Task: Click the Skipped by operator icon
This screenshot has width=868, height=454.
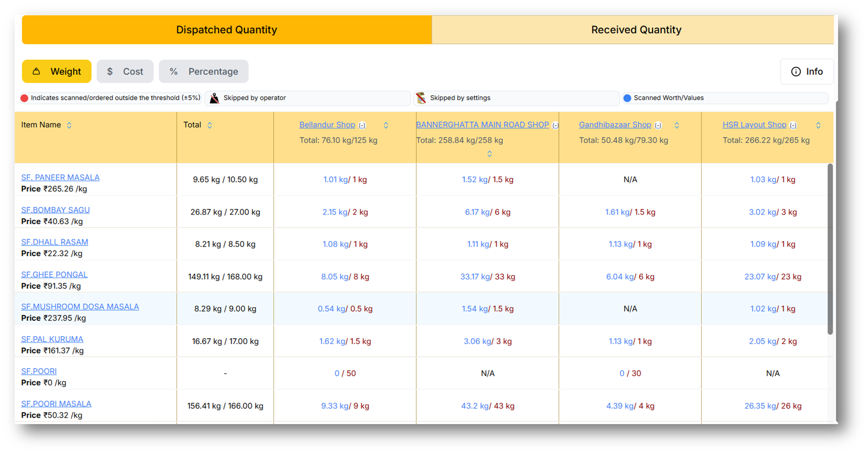Action: click(214, 98)
